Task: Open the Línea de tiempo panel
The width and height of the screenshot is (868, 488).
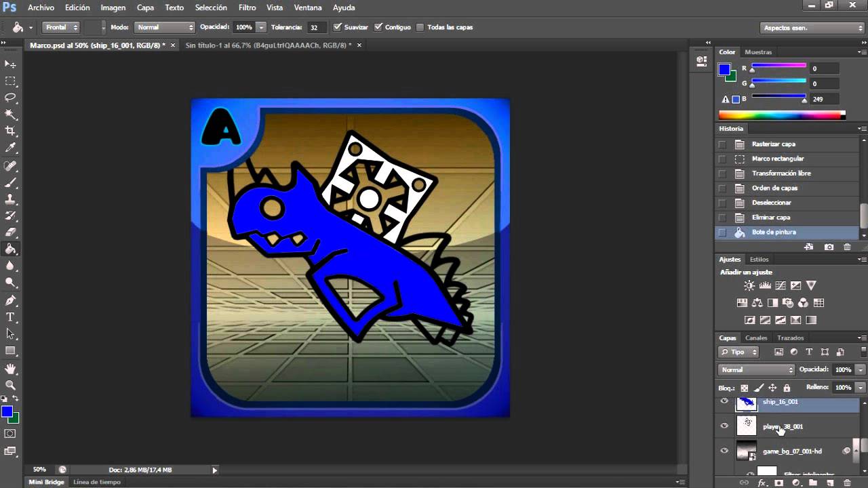Action: click(x=97, y=482)
